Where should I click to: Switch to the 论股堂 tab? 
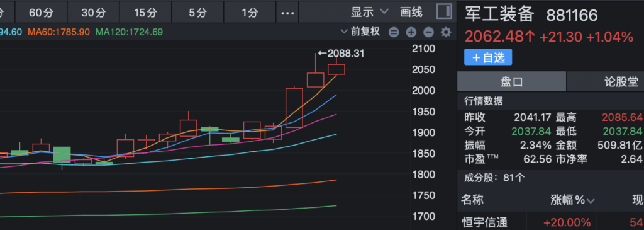click(x=606, y=81)
